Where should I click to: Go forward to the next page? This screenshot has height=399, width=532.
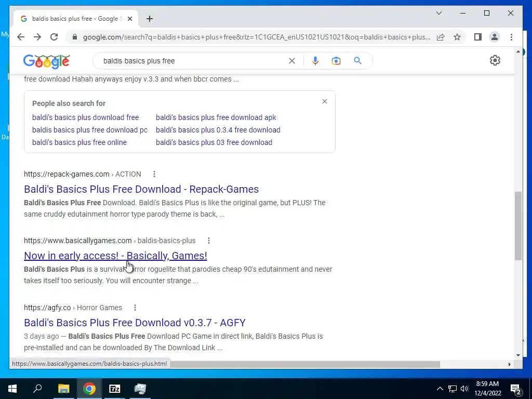click(37, 37)
